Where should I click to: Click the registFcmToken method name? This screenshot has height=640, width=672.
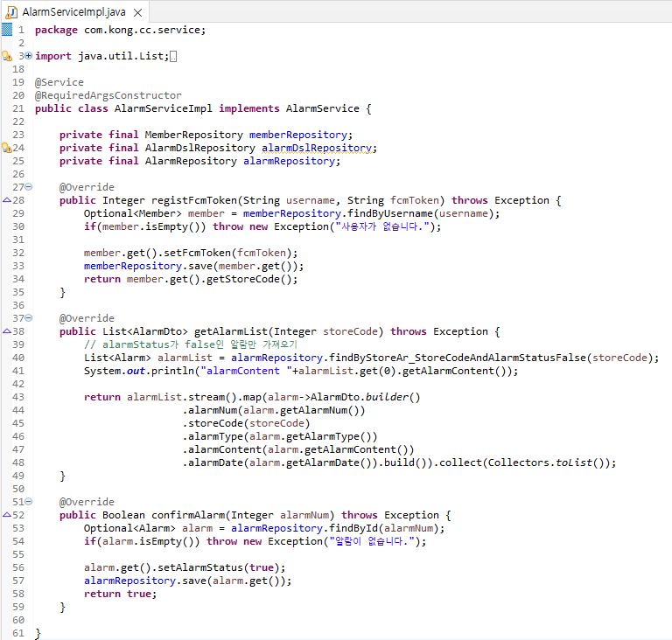194,200
